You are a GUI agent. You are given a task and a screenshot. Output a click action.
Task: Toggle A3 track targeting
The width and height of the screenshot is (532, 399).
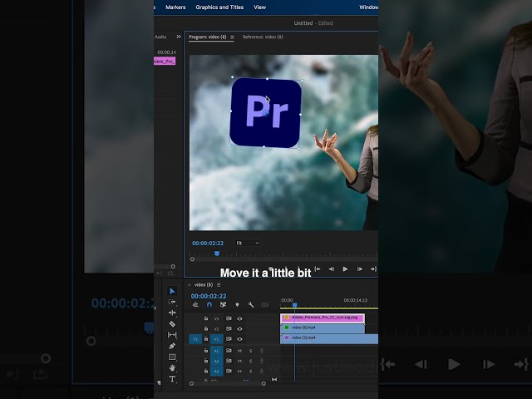(216, 372)
